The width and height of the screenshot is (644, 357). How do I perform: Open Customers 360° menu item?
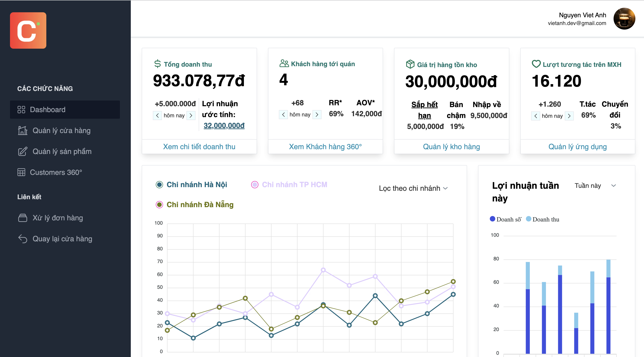[x=65, y=172]
